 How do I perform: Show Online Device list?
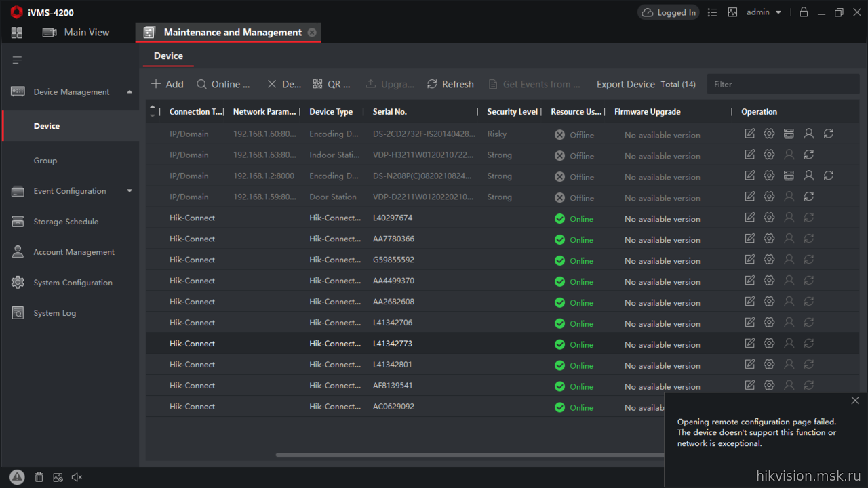click(223, 85)
